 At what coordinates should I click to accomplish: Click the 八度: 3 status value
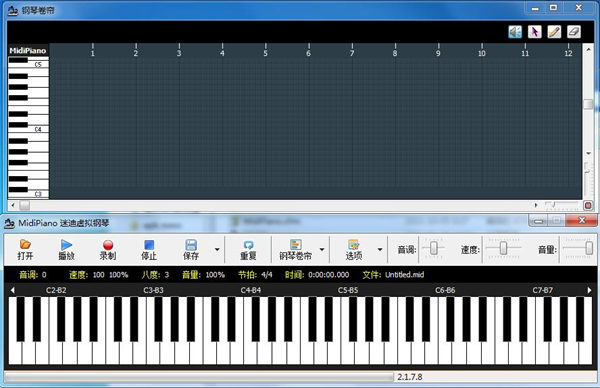(x=155, y=275)
